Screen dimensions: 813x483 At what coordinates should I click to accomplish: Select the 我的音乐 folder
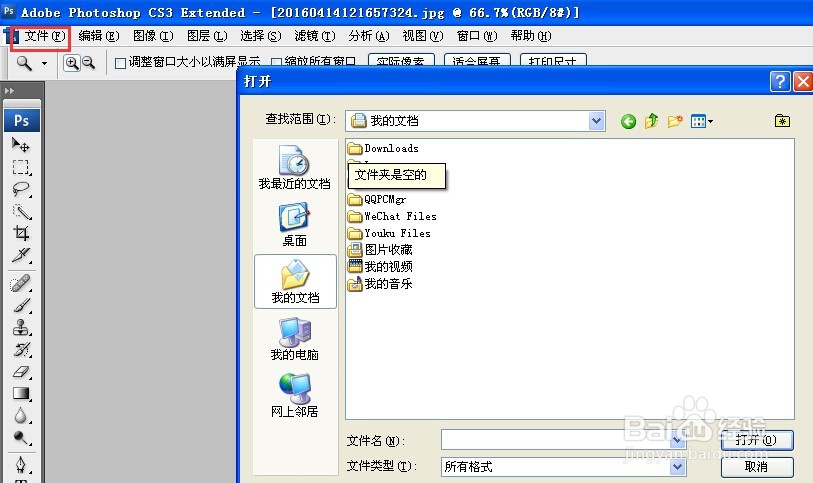coord(381,284)
